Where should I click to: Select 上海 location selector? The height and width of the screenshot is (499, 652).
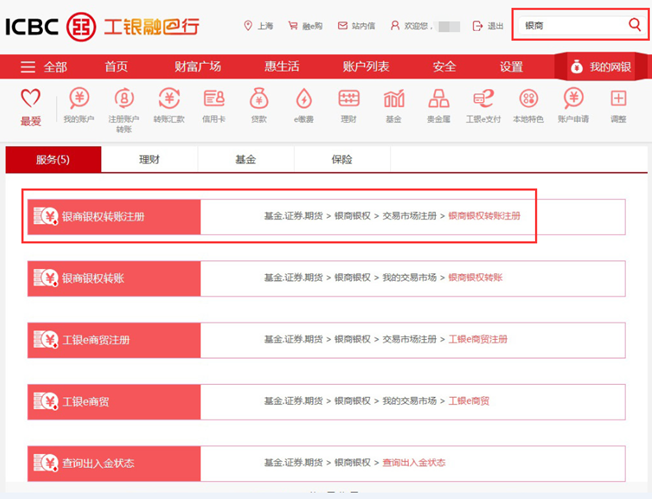(x=258, y=26)
